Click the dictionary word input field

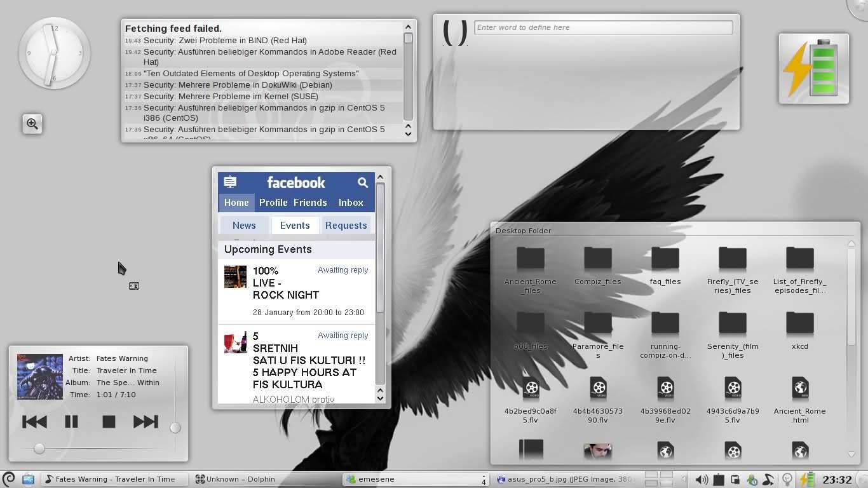pyautogui.click(x=604, y=27)
